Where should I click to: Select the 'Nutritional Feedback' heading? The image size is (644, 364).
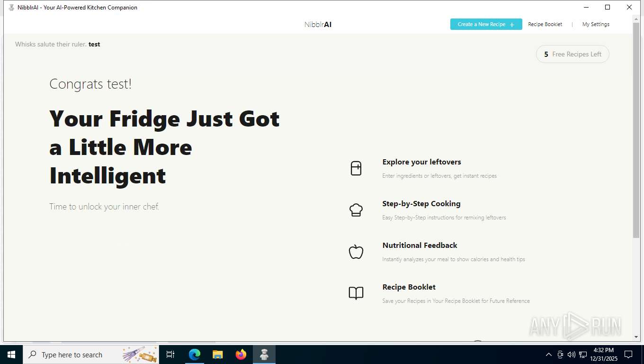click(x=420, y=246)
